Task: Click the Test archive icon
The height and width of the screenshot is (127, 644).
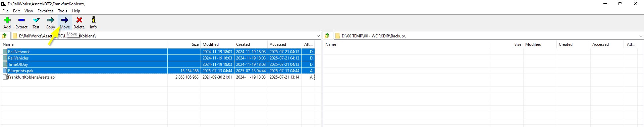Action: click(36, 20)
